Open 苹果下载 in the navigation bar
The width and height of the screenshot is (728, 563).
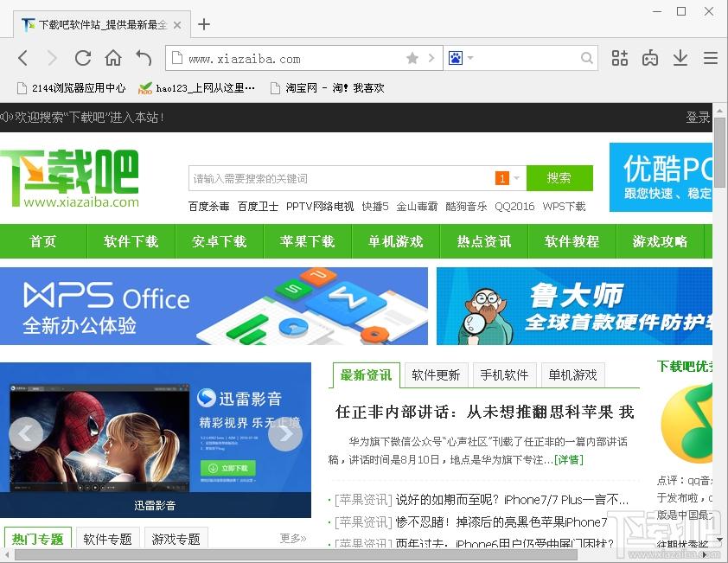pyautogui.click(x=307, y=241)
